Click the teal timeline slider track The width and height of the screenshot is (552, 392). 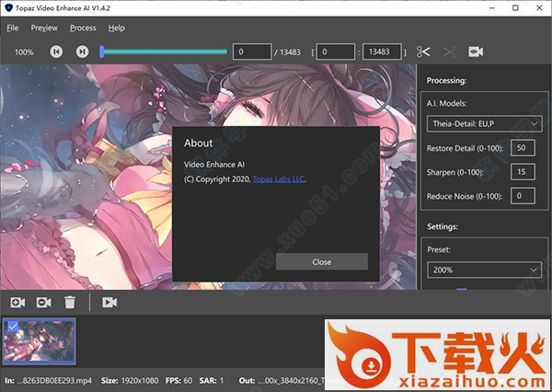165,52
